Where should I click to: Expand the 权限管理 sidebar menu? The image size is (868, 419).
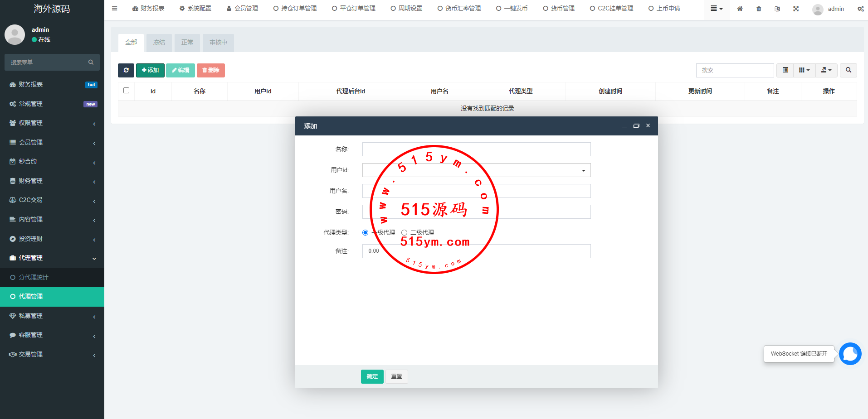[x=52, y=123]
